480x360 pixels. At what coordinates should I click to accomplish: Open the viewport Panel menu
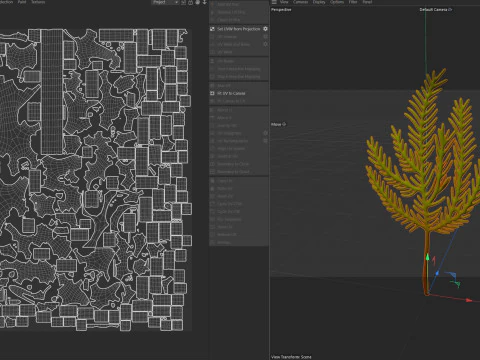367,2
